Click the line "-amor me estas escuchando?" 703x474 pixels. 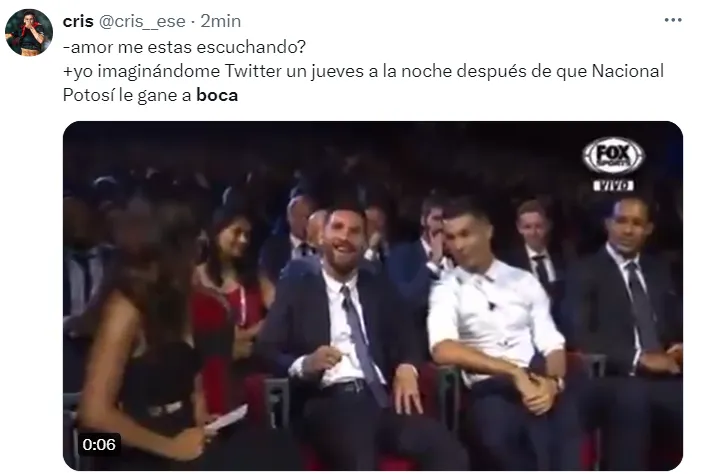[x=184, y=47]
